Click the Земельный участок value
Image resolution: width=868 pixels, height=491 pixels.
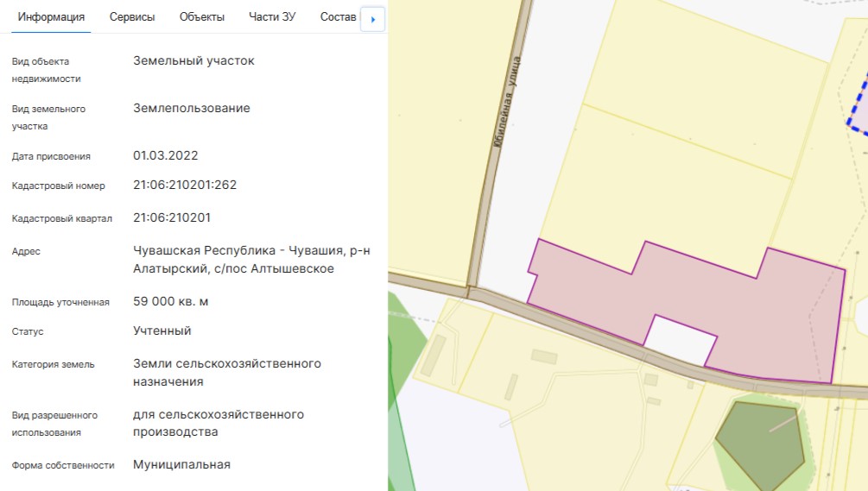pos(193,60)
